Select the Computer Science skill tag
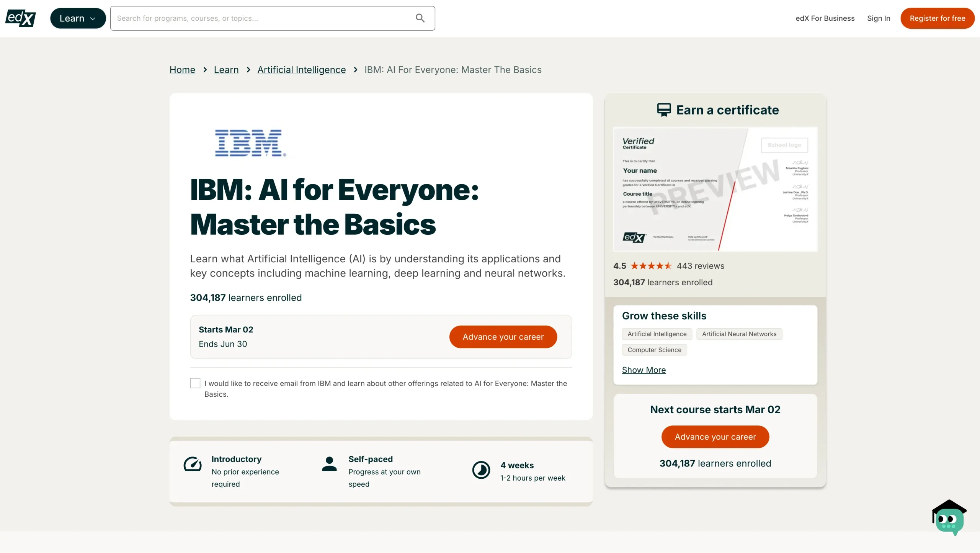The image size is (980, 553). click(654, 350)
